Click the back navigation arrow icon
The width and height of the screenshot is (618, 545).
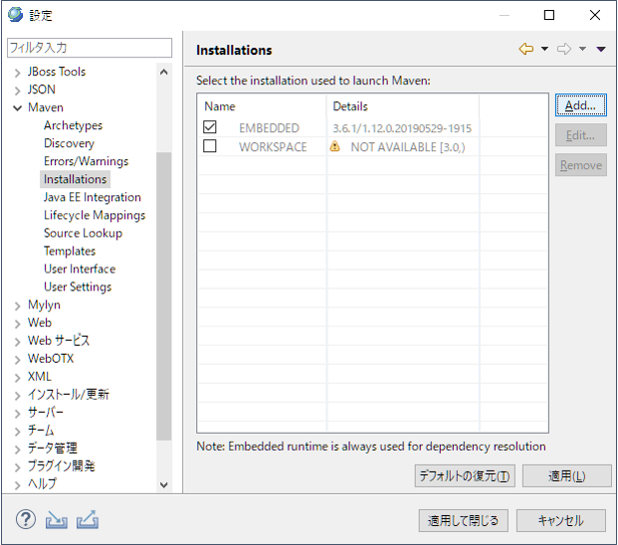coord(526,49)
